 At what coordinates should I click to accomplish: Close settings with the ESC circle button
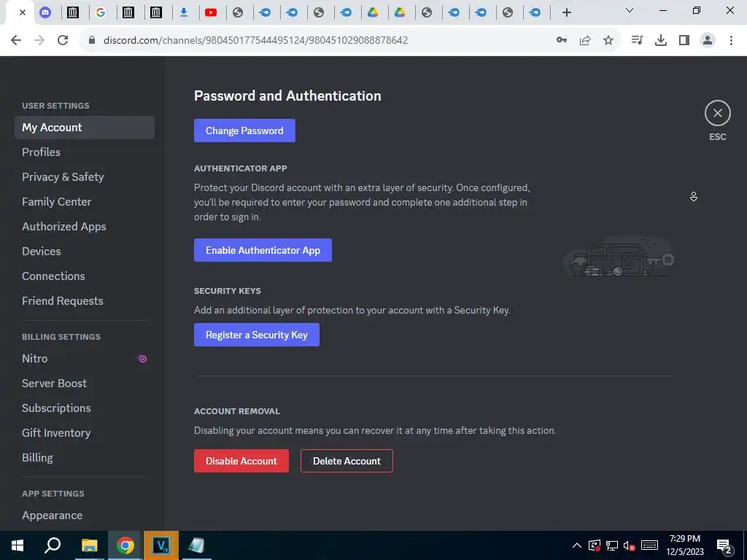pos(717,113)
